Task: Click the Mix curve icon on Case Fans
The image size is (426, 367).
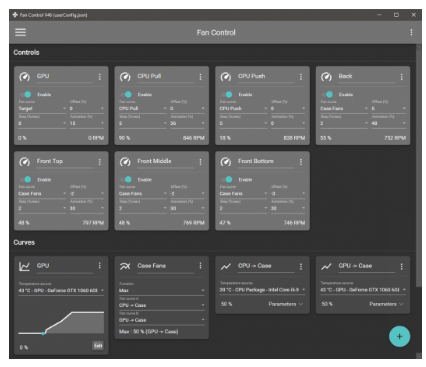Action: (125, 266)
